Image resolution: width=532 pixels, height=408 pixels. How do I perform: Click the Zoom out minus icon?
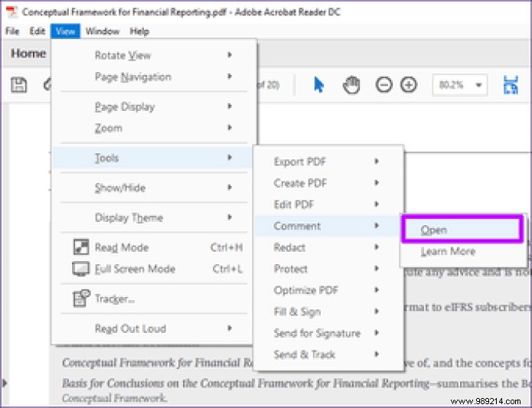click(383, 85)
